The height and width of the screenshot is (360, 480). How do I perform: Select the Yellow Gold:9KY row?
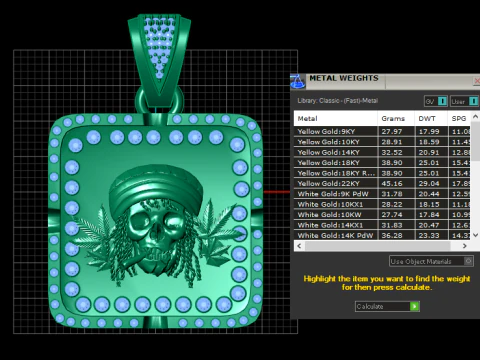[x=382, y=131]
